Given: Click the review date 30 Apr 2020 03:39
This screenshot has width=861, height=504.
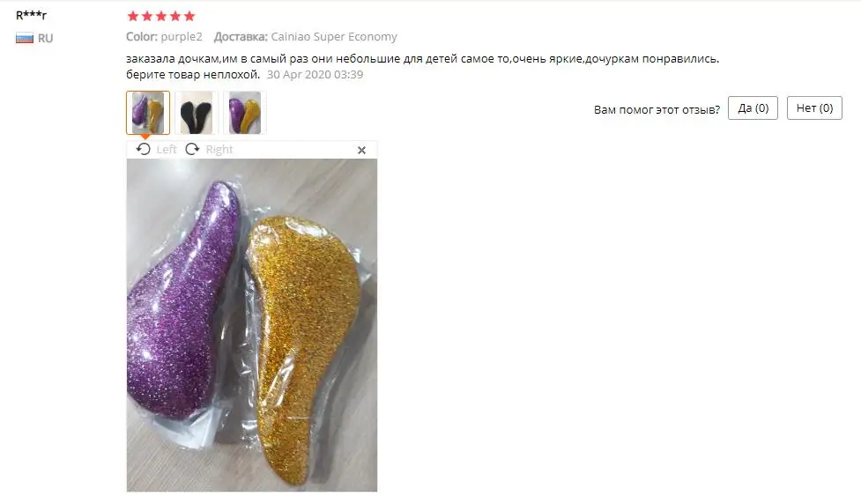Looking at the screenshot, I should tap(315, 75).
